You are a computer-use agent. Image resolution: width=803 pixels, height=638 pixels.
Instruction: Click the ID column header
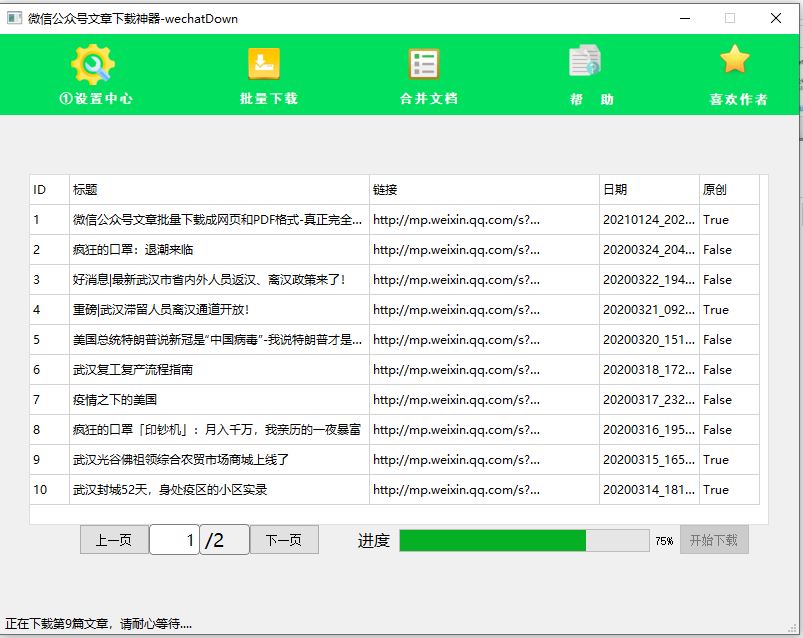coord(49,189)
